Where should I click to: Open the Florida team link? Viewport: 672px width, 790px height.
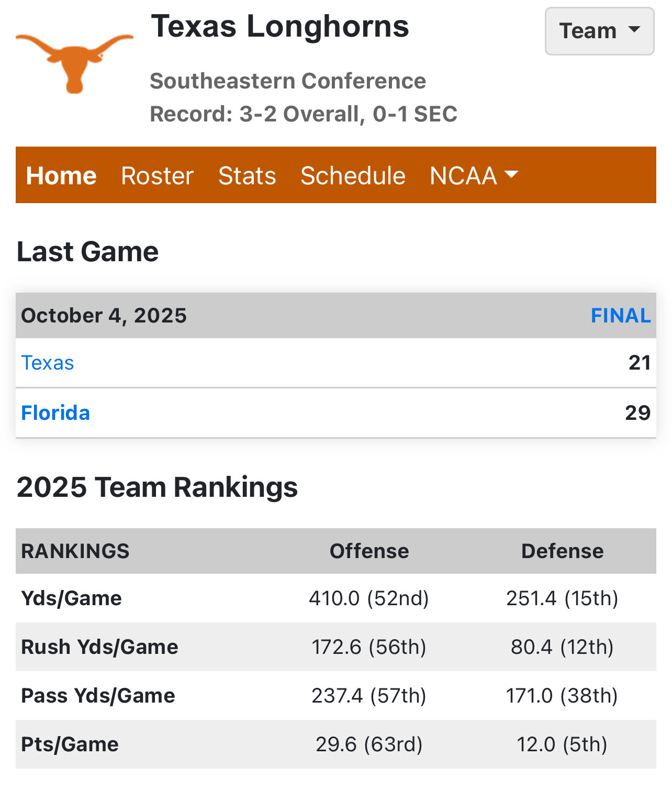click(x=55, y=413)
